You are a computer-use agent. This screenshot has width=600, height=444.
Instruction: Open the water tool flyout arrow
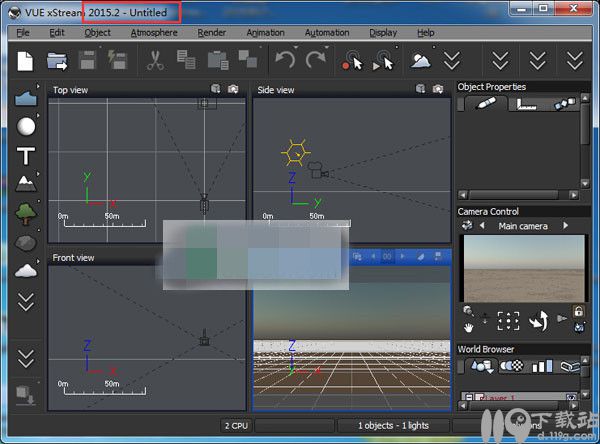38,86
